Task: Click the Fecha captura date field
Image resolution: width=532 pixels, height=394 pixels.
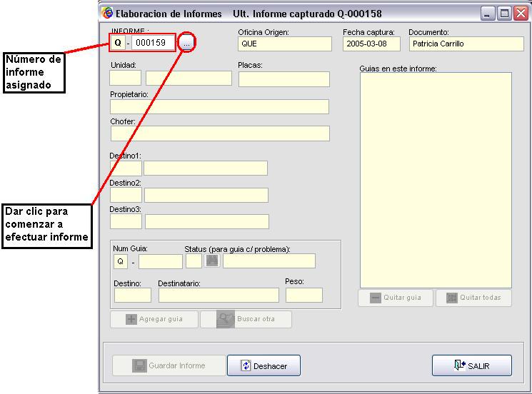Action: click(x=371, y=44)
